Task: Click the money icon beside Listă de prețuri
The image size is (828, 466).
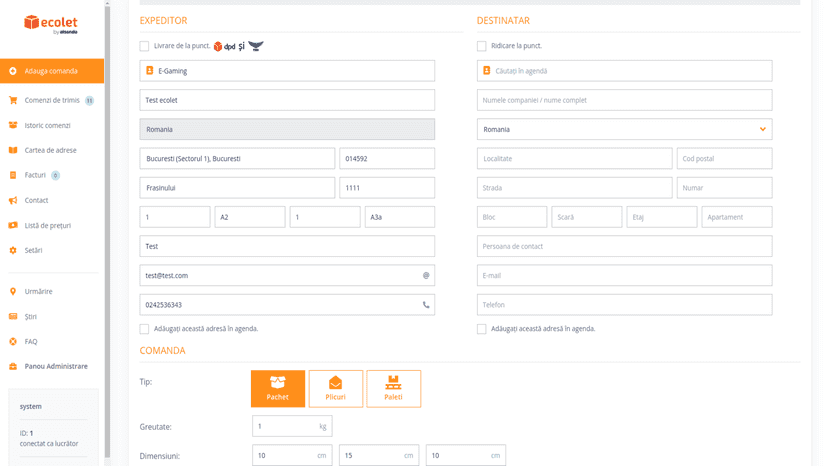Action: click(x=13, y=225)
